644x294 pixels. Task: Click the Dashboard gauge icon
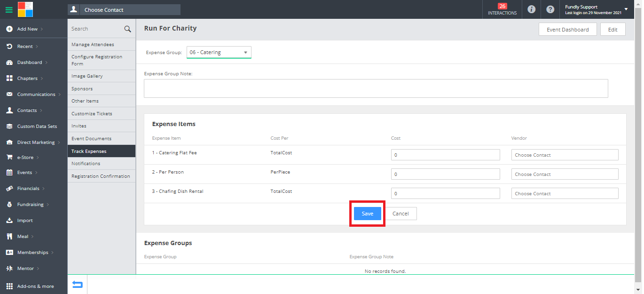pyautogui.click(x=9, y=63)
